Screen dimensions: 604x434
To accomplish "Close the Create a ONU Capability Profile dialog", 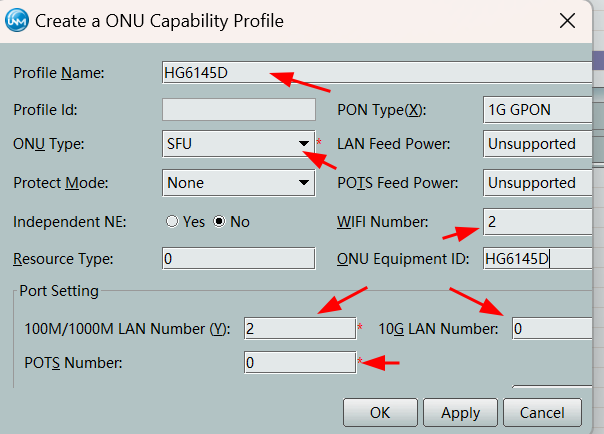I will (x=567, y=21).
